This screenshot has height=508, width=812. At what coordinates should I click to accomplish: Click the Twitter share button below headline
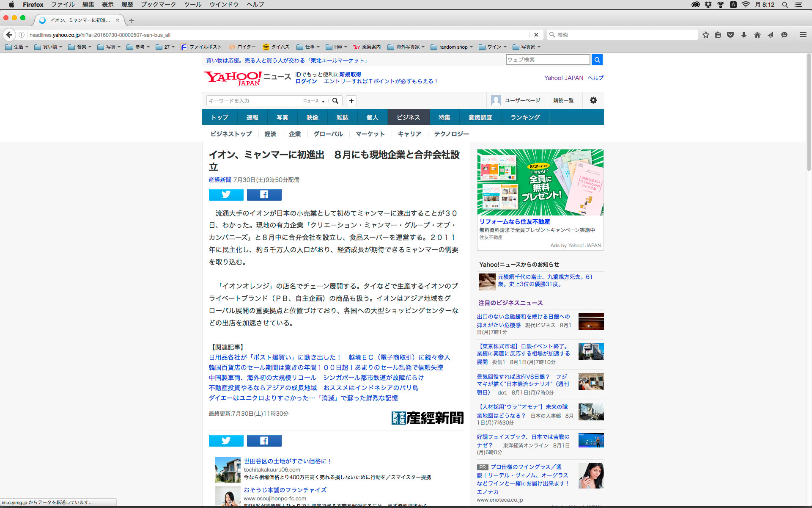pos(226,194)
